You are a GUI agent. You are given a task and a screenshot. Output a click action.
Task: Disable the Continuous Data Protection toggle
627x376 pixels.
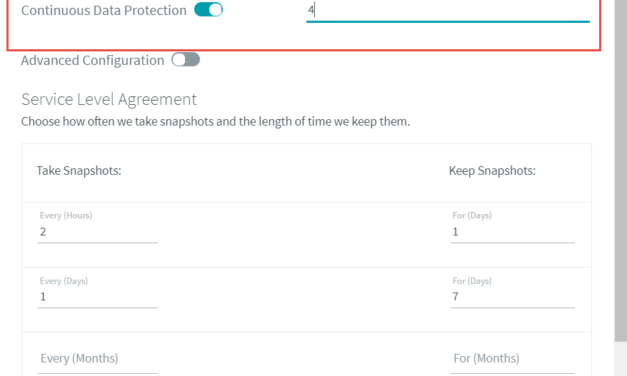[208, 10]
